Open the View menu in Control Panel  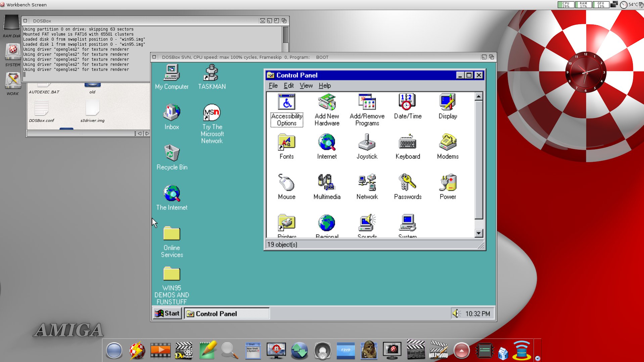point(306,85)
